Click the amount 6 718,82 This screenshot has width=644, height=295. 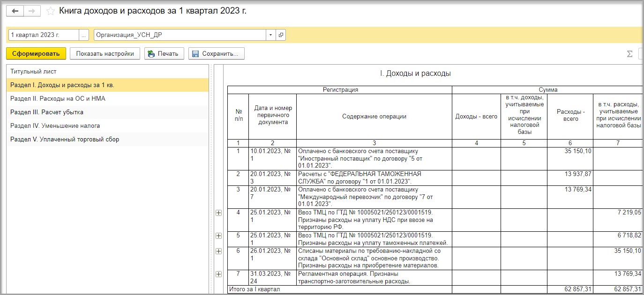coord(618,239)
